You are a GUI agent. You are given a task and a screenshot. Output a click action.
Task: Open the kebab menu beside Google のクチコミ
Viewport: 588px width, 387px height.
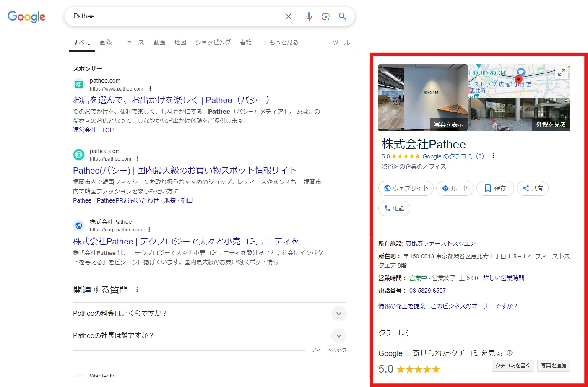point(493,156)
